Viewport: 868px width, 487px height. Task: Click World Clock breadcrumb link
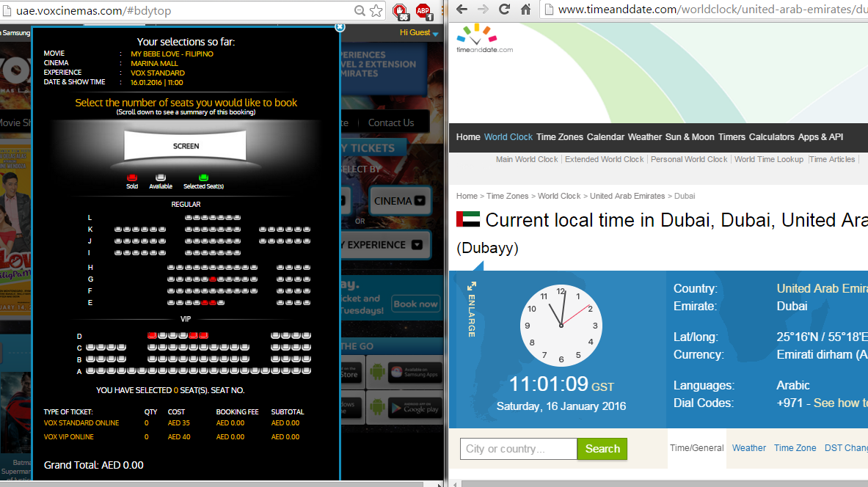[559, 196]
